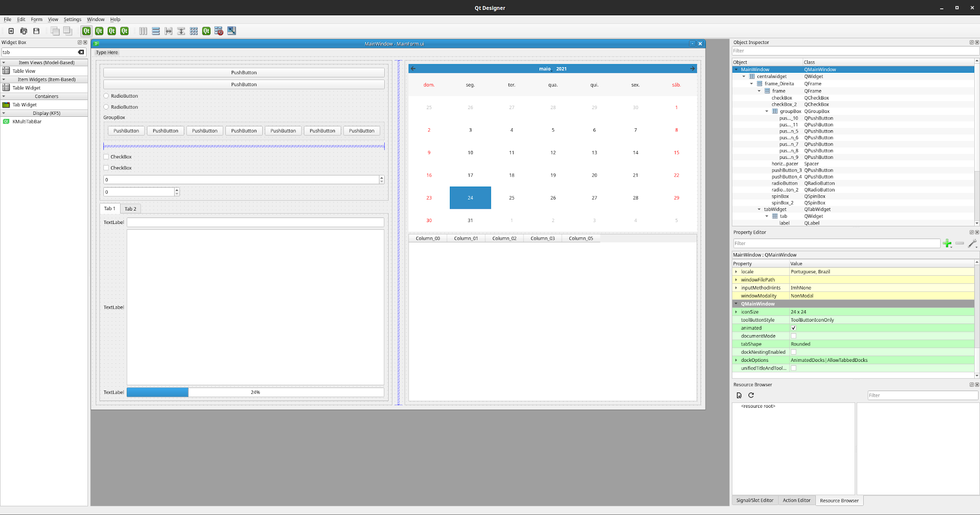Image resolution: width=980 pixels, height=515 pixels.
Task: Click the Adjust Size icon
Action: 231,31
